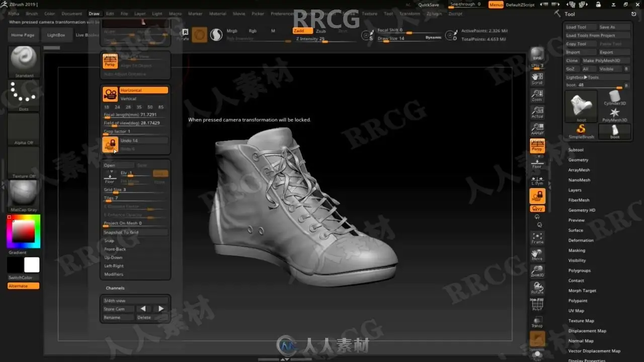
Task: Enable Zsub sculpting mode
Action: coord(321,31)
